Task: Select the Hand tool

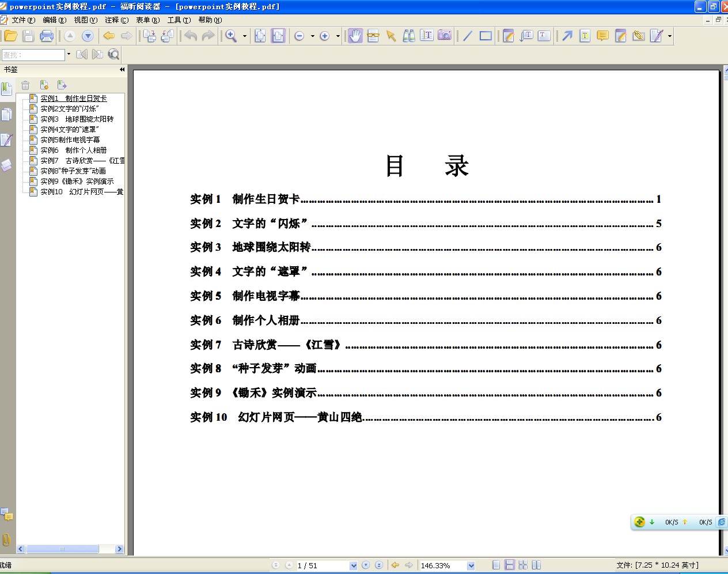Action: pyautogui.click(x=355, y=36)
